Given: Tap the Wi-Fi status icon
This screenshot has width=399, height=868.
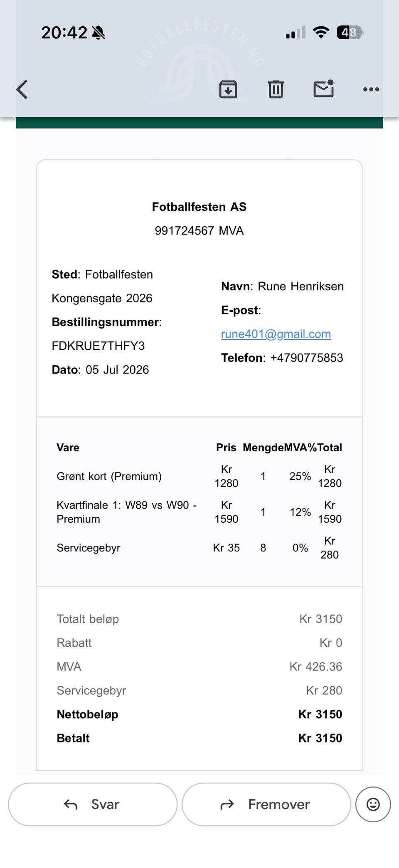Looking at the screenshot, I should (x=321, y=32).
